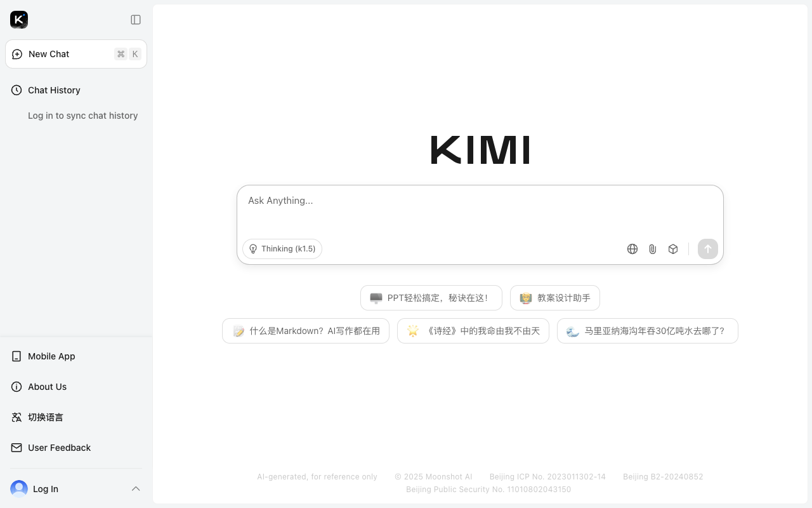Open the cube tools icon

click(x=673, y=249)
